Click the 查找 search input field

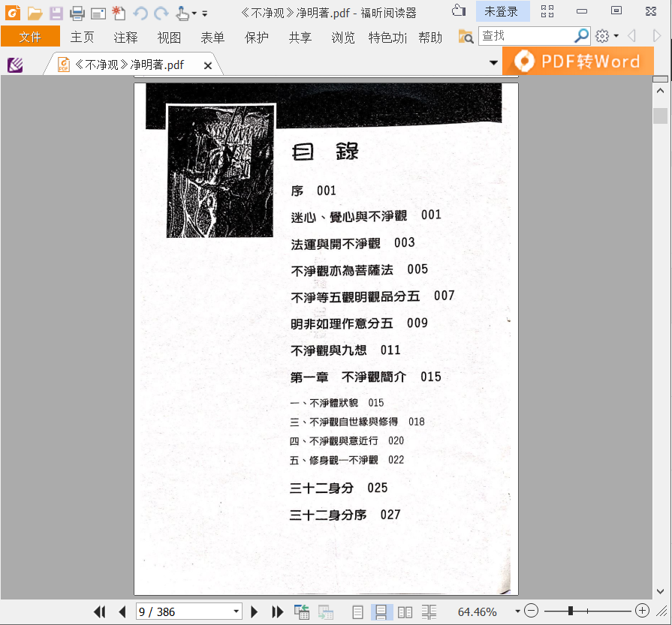click(x=526, y=36)
